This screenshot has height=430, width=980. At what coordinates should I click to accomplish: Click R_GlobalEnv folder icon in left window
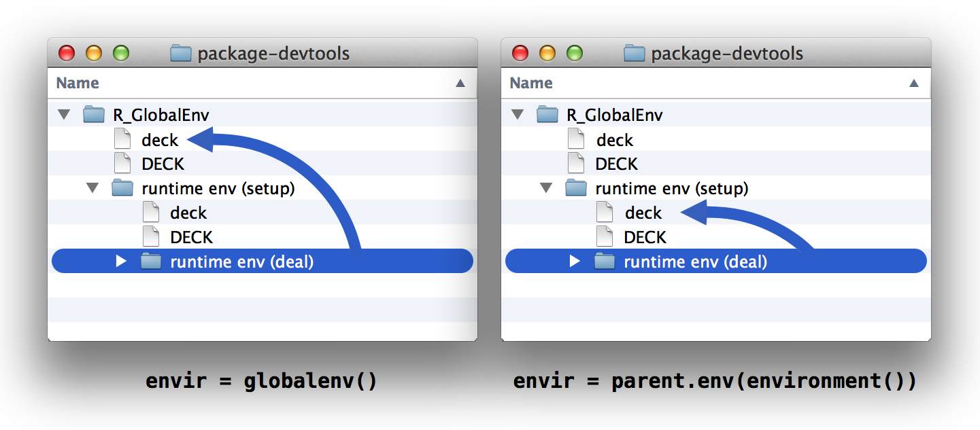pos(94,115)
